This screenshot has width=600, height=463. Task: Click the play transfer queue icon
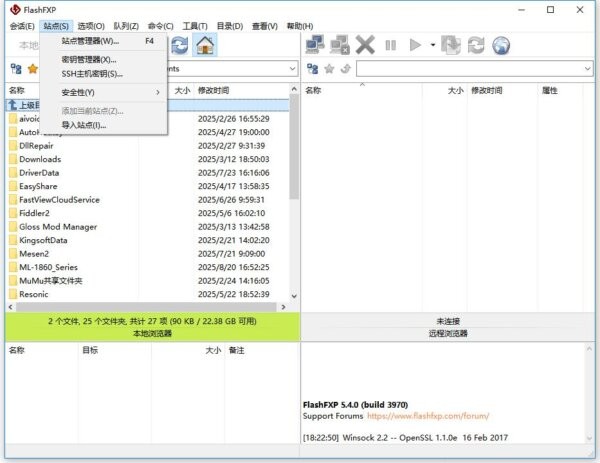pyautogui.click(x=415, y=45)
